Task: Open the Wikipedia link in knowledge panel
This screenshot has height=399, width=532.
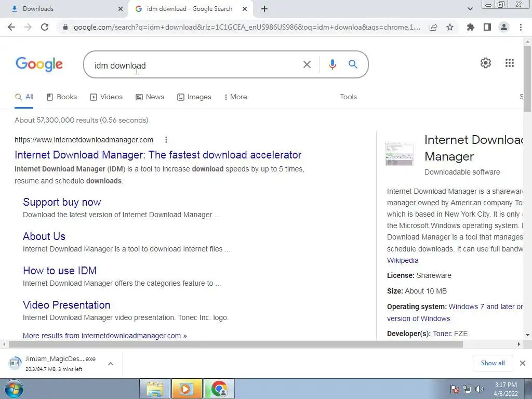Action: (x=403, y=260)
